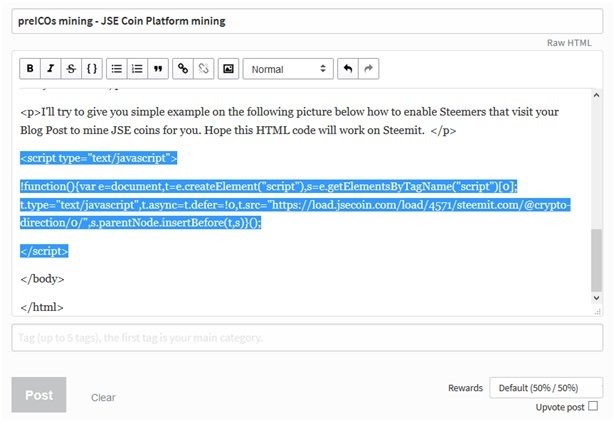Screen dimensions: 615x422
Task: Apply strikethrough formatting
Action: pyautogui.click(x=71, y=69)
